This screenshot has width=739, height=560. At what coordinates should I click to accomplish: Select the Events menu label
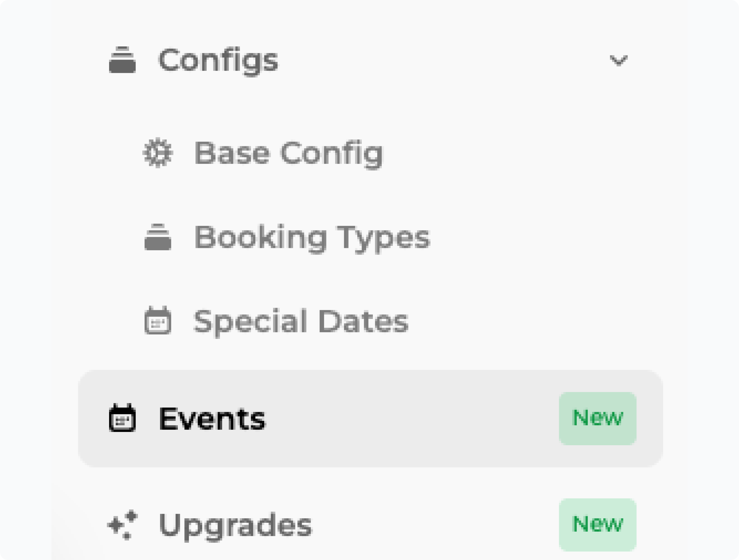212,419
